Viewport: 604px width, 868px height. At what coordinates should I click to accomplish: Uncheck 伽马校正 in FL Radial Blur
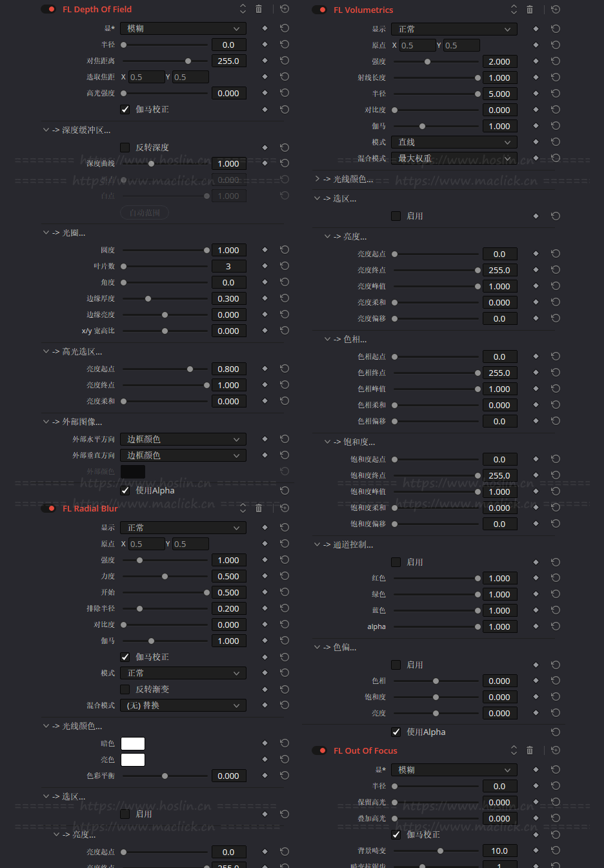pyautogui.click(x=125, y=657)
